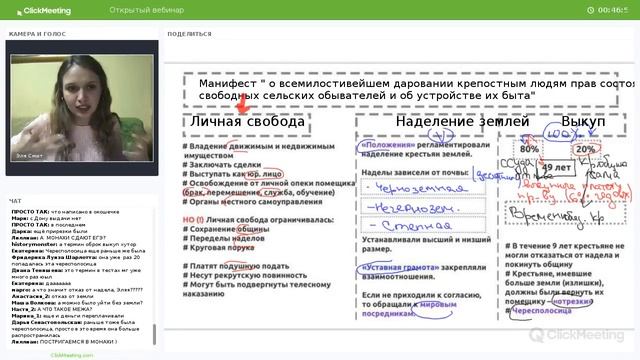This screenshot has height=360, width=640.
Task: Click the "49 лет" box on the slide
Action: click(556, 167)
